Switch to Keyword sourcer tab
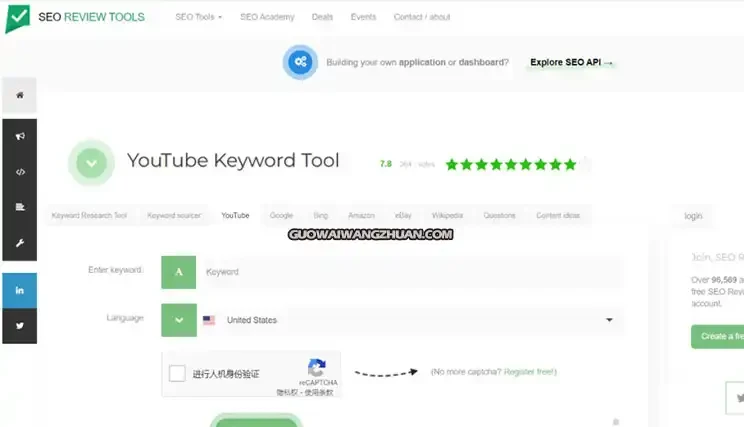This screenshot has width=744, height=427. point(174,215)
